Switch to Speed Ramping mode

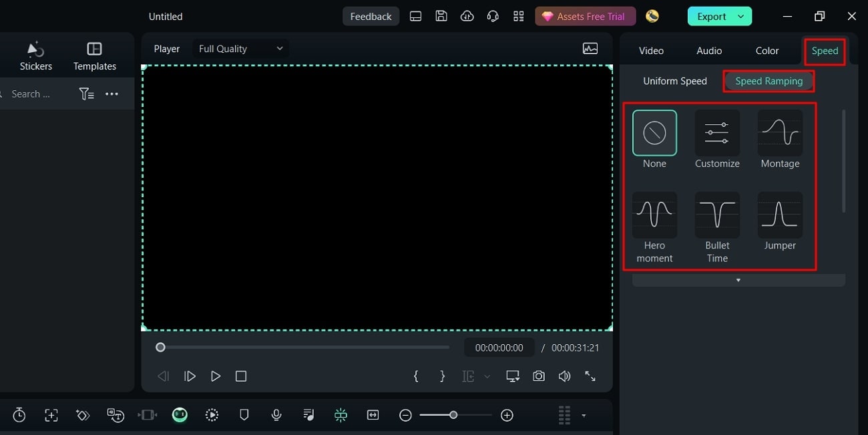coord(769,81)
